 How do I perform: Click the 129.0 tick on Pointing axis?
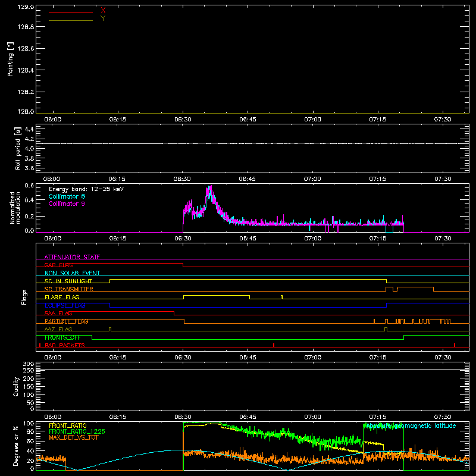(x=26, y=7)
